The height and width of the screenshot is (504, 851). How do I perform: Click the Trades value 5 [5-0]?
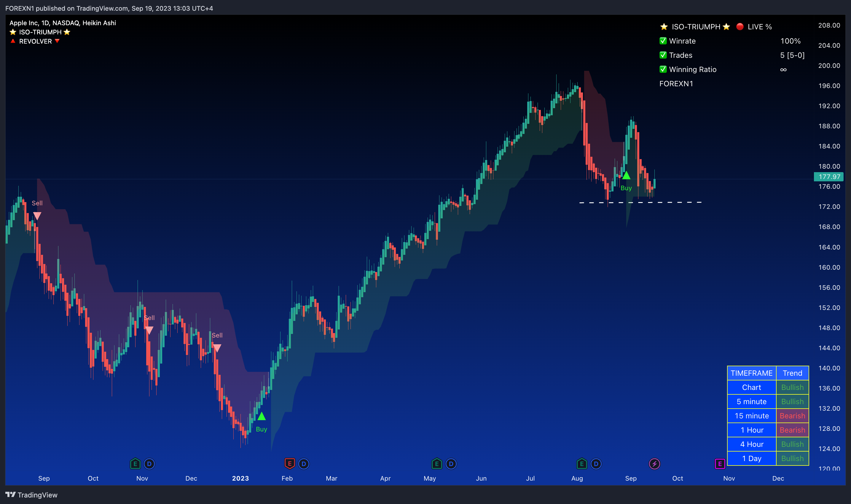pos(793,55)
